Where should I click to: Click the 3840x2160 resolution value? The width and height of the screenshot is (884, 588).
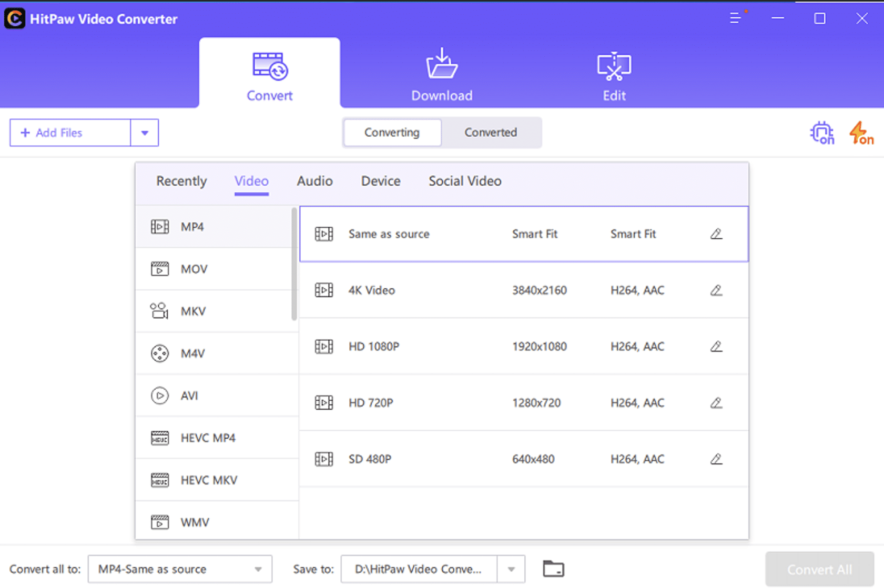coord(540,290)
